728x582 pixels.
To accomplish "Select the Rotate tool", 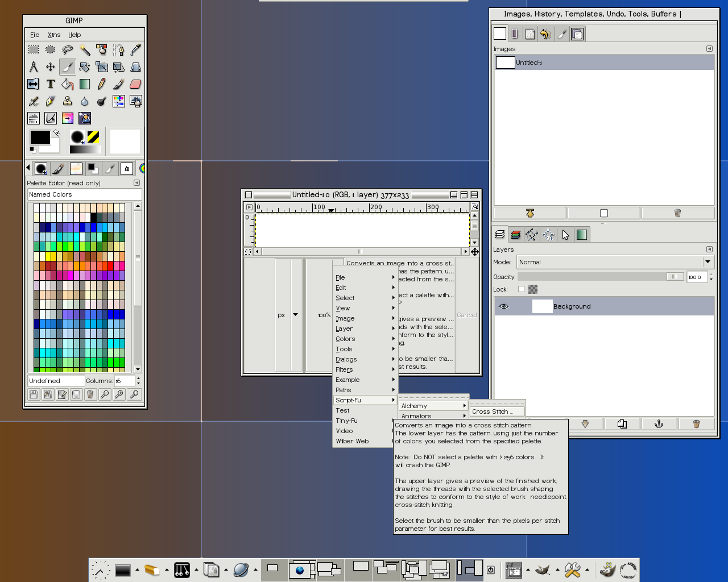I will point(85,67).
